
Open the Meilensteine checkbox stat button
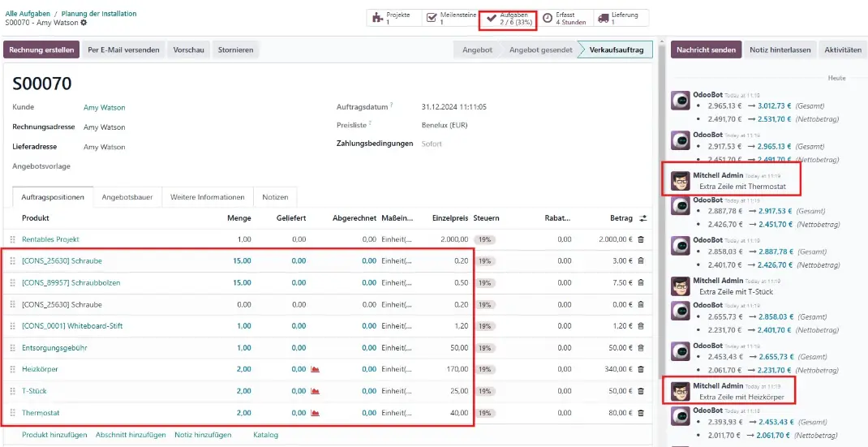coord(450,18)
